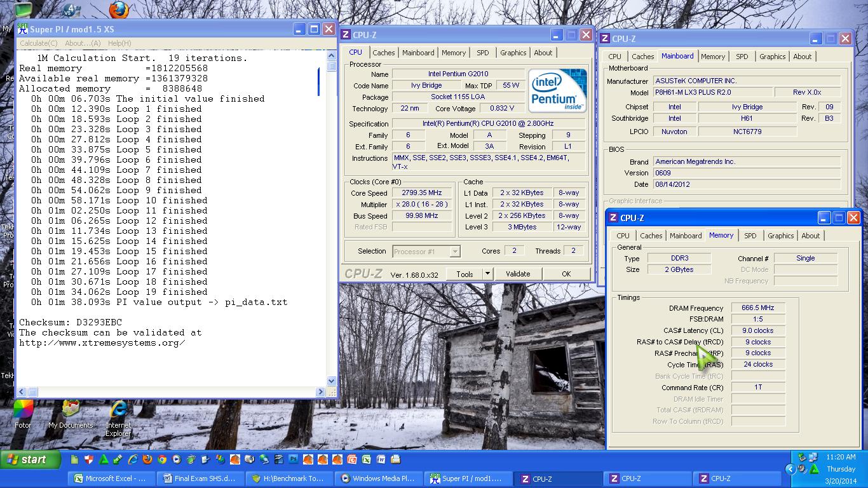Click the DRAM Frequency value 666.5 MHz
Image resolution: width=868 pixels, height=488 pixels.
757,308
